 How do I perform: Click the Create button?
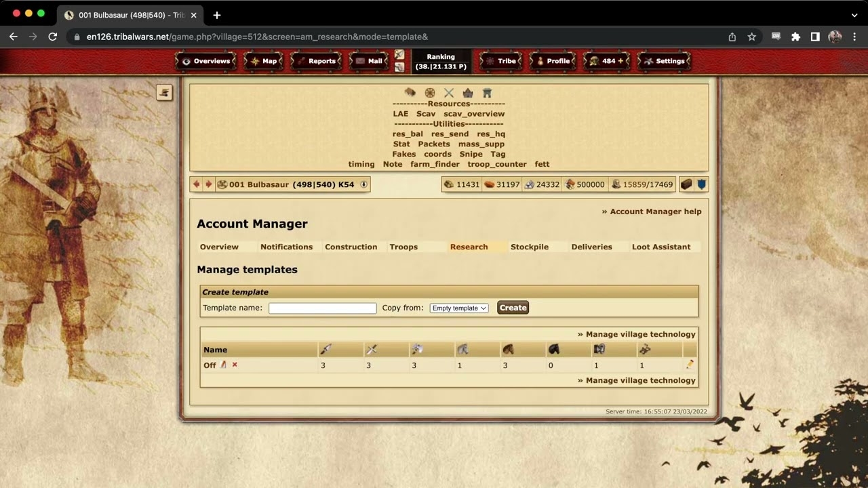[513, 307]
